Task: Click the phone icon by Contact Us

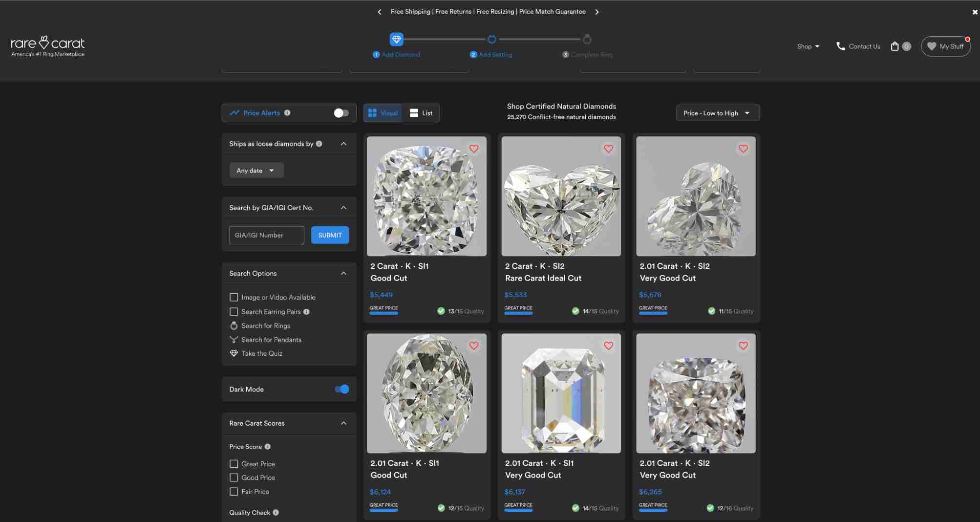Action: pos(840,46)
